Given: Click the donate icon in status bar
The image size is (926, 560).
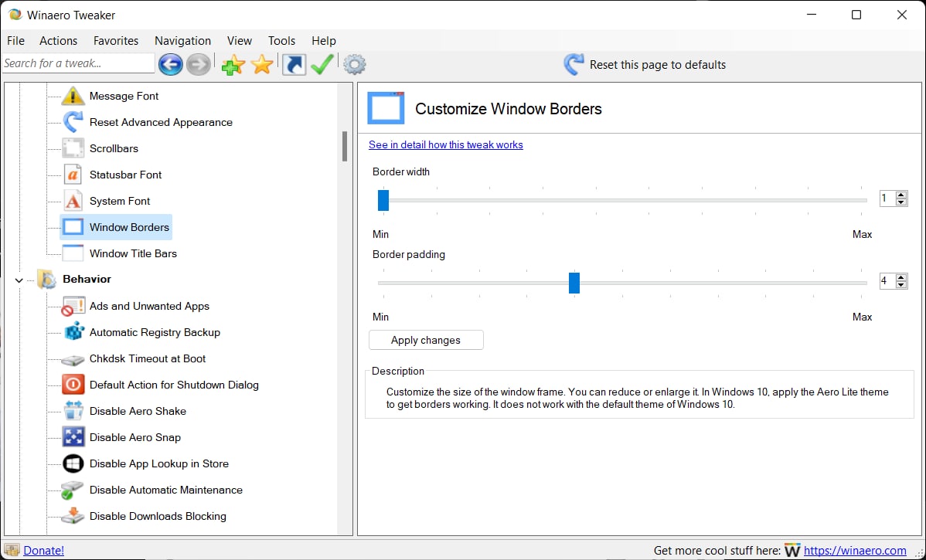Looking at the screenshot, I should (12, 550).
